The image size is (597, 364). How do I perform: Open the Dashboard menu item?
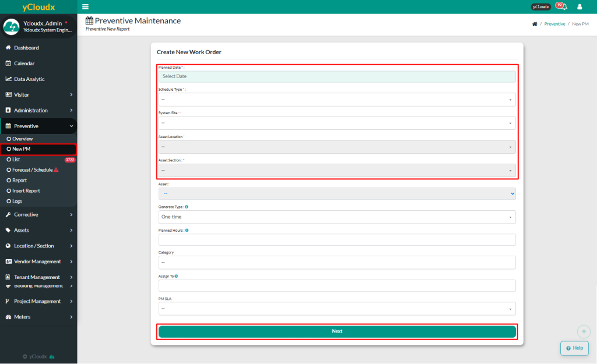[27, 48]
